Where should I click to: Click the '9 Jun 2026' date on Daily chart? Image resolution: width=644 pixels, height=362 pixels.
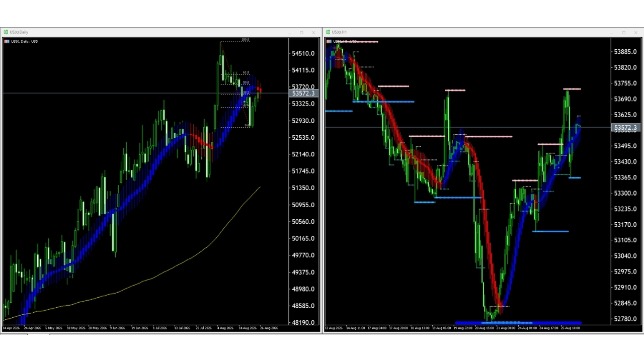tap(117, 328)
